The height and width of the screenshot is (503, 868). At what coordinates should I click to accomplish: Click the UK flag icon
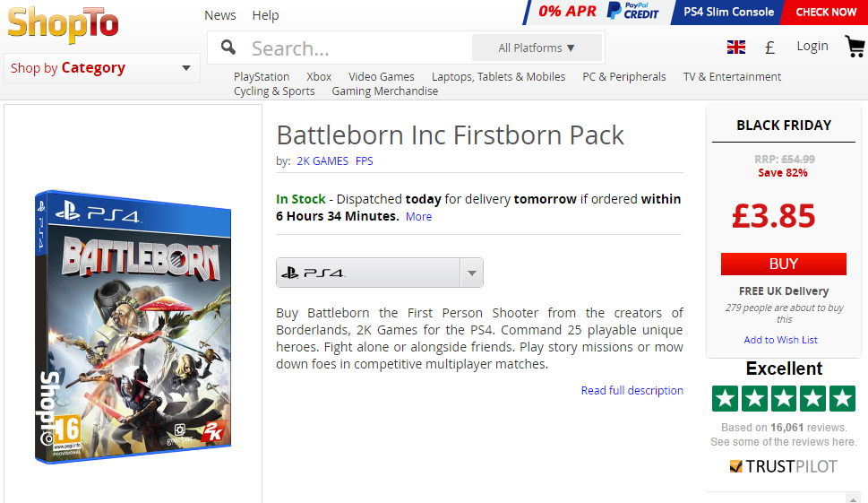(736, 48)
